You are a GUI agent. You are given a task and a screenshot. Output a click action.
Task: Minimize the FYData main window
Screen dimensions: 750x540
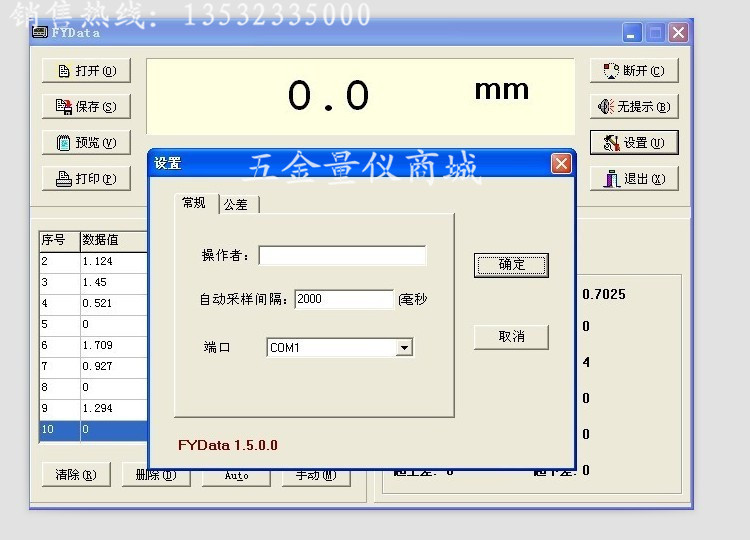(632, 33)
